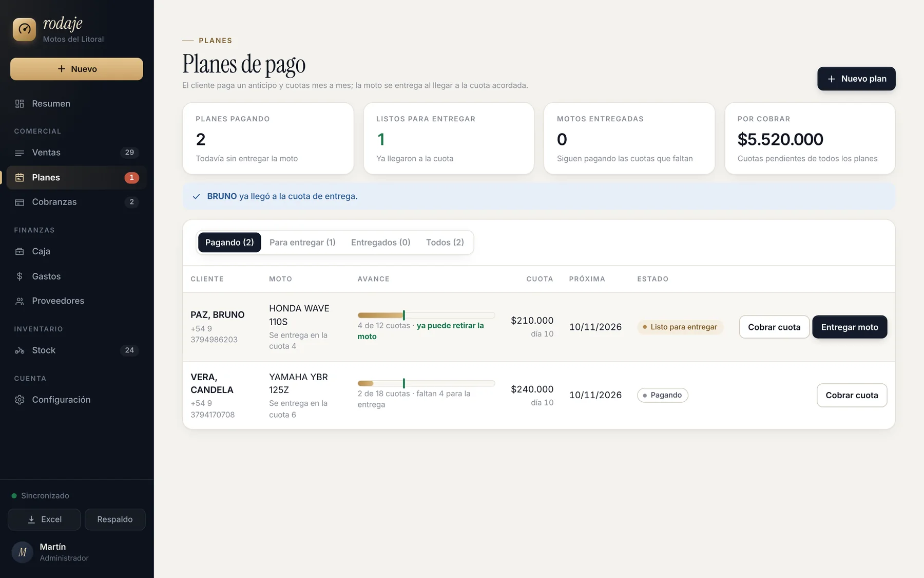The image size is (924, 578).
Task: Open Cobranzas from the sidebar
Action: point(76,202)
